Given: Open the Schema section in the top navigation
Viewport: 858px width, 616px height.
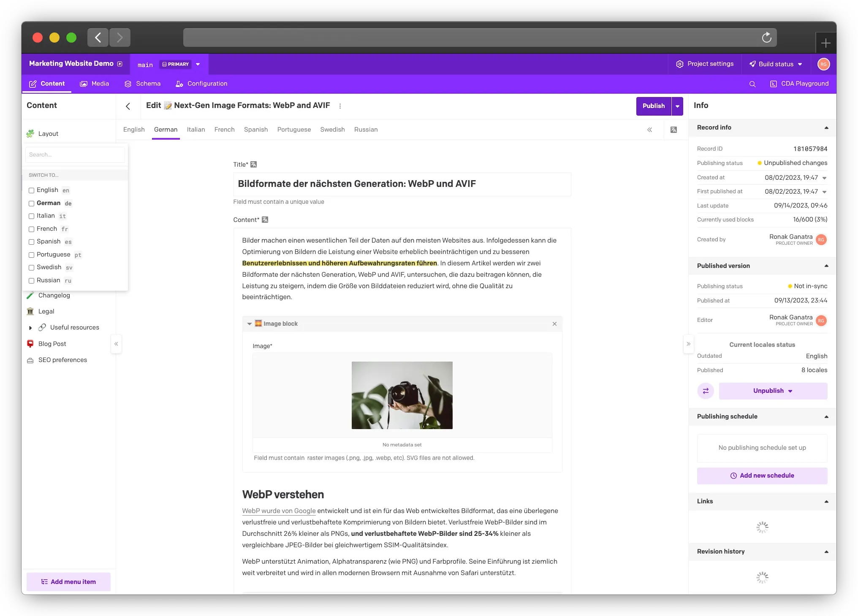Looking at the screenshot, I should 147,84.
